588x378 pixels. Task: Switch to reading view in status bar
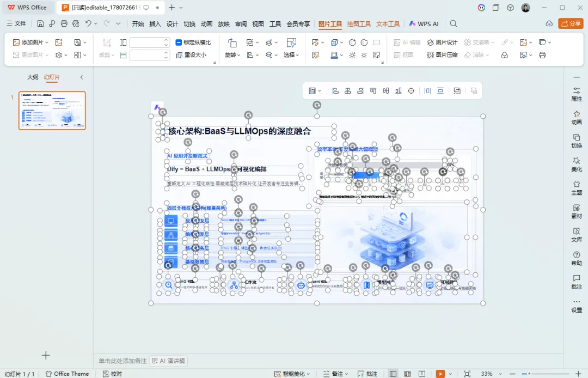pyautogui.click(x=422, y=374)
